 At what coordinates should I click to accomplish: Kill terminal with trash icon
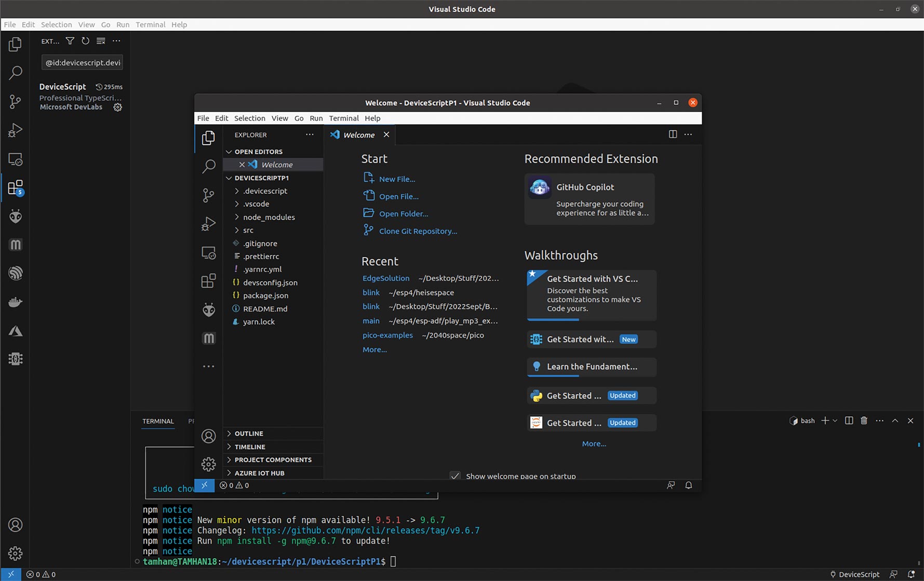pyautogui.click(x=864, y=421)
